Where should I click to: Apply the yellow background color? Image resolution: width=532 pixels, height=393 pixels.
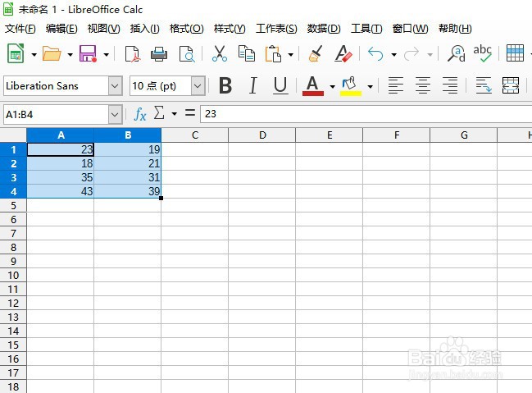click(x=351, y=85)
